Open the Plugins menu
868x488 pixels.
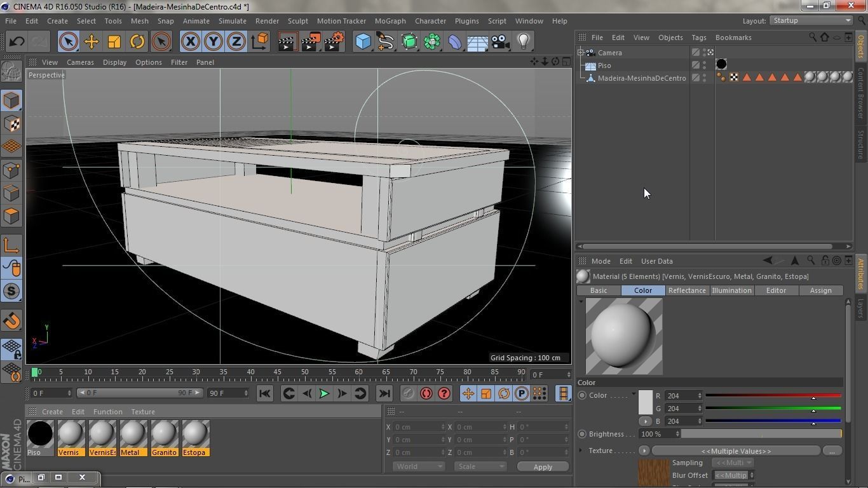pos(466,21)
